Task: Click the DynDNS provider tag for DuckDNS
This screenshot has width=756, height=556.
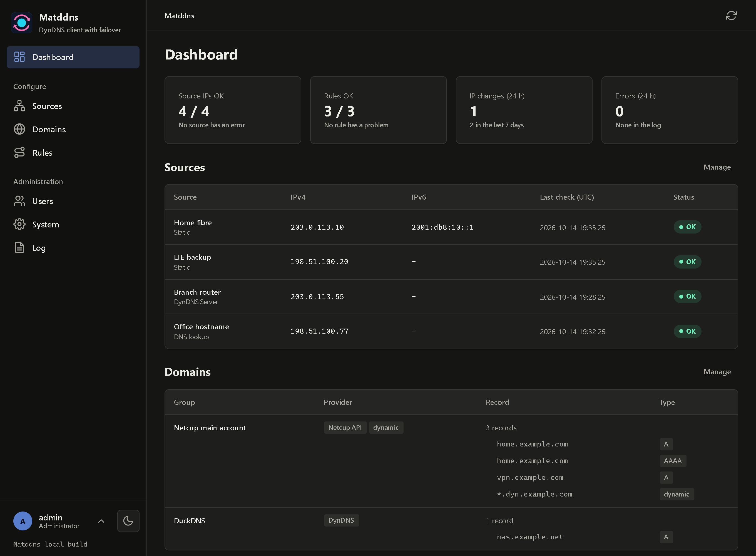Action: coord(341,520)
